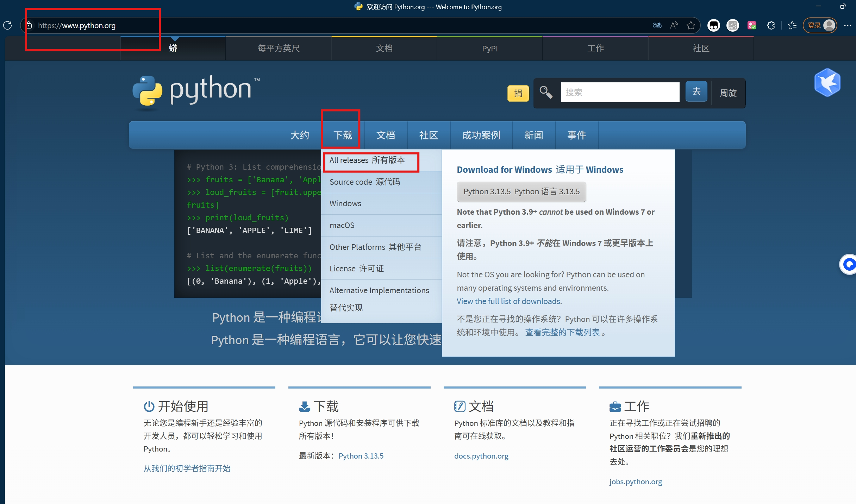Click Download for Windows heading link
The image size is (856, 504).
pos(540,170)
